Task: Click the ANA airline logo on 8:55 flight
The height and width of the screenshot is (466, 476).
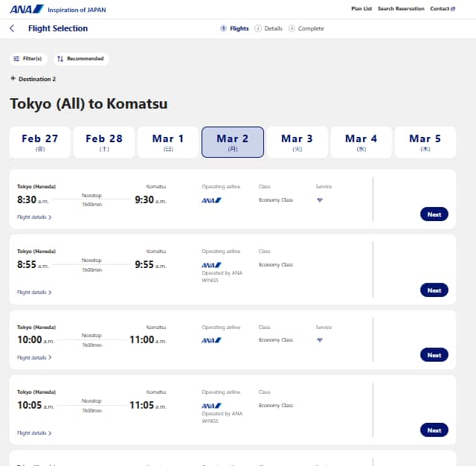Action: tap(212, 265)
